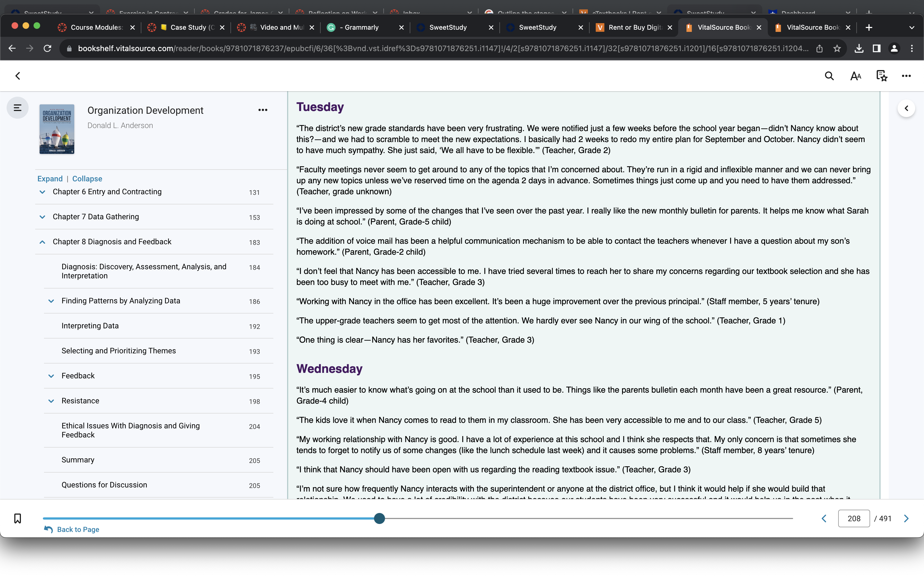Expand the Finding Patterns by Analyzing Data section
The height and width of the screenshot is (577, 924).
pyautogui.click(x=51, y=301)
